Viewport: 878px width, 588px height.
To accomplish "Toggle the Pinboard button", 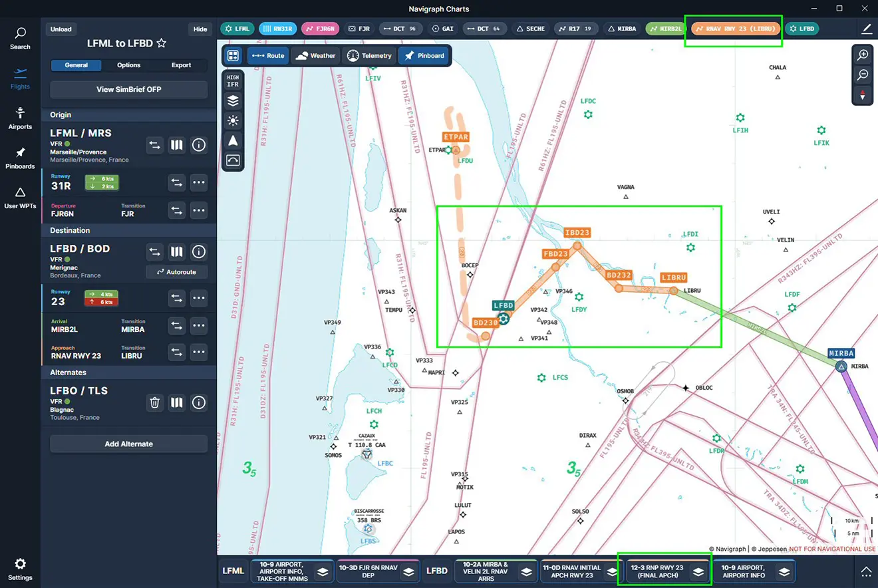I will [424, 55].
